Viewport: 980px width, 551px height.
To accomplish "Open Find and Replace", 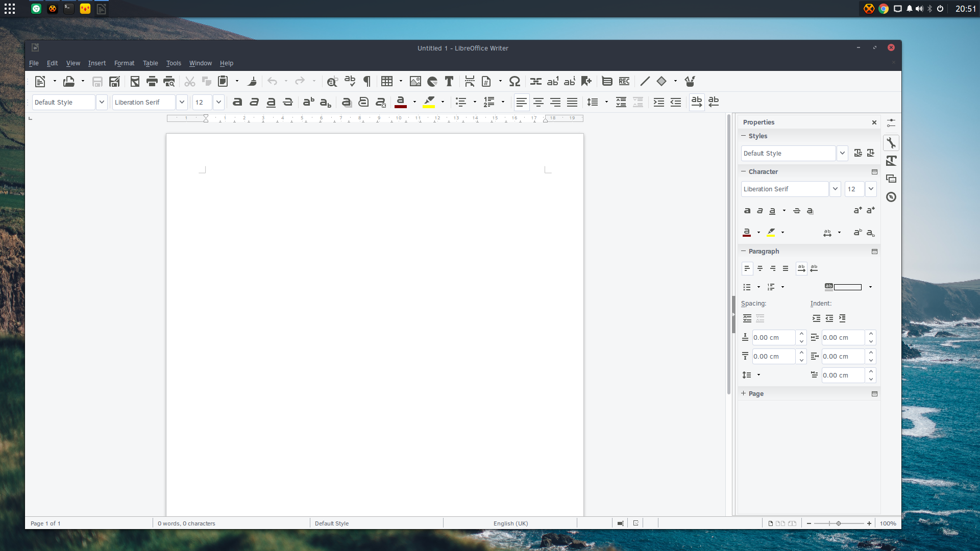I will pos(332,81).
